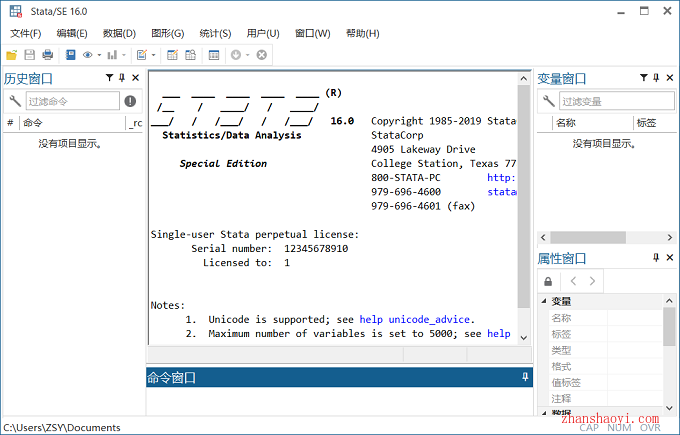Click the 名称 column header in 变量窗口
The width and height of the screenshot is (680, 435).
click(x=592, y=123)
